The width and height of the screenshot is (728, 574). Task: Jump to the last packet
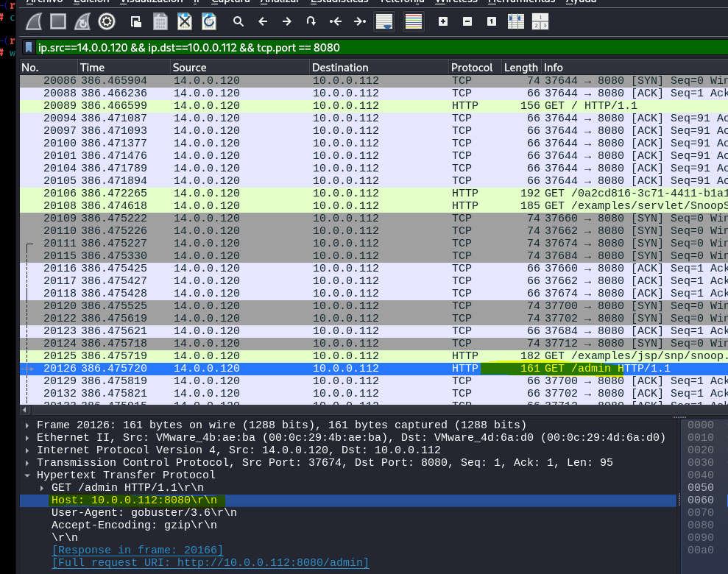coord(359,21)
